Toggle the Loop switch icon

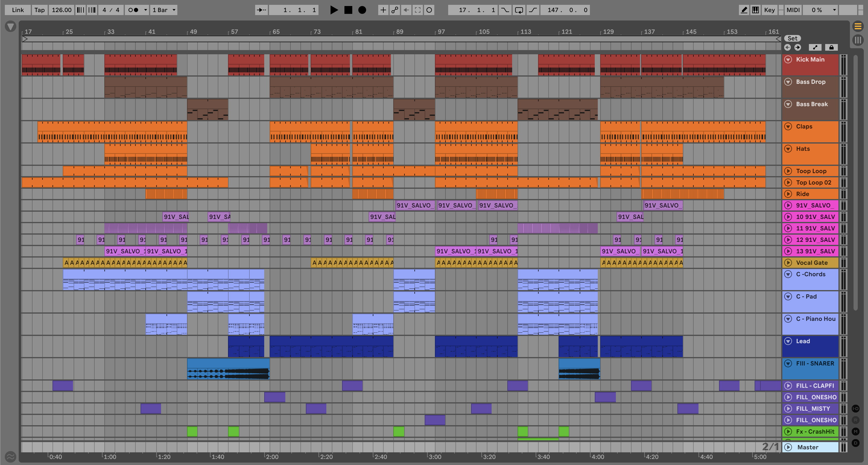(x=519, y=10)
